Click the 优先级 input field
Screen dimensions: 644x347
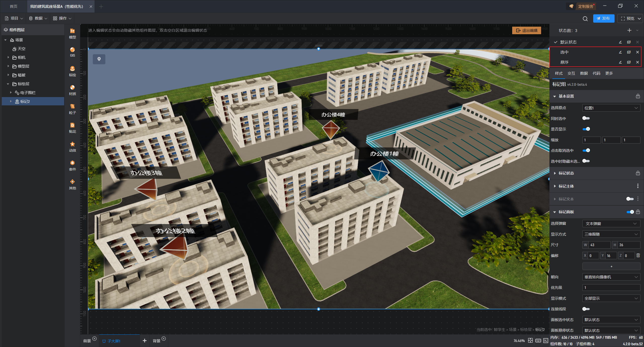611,287
